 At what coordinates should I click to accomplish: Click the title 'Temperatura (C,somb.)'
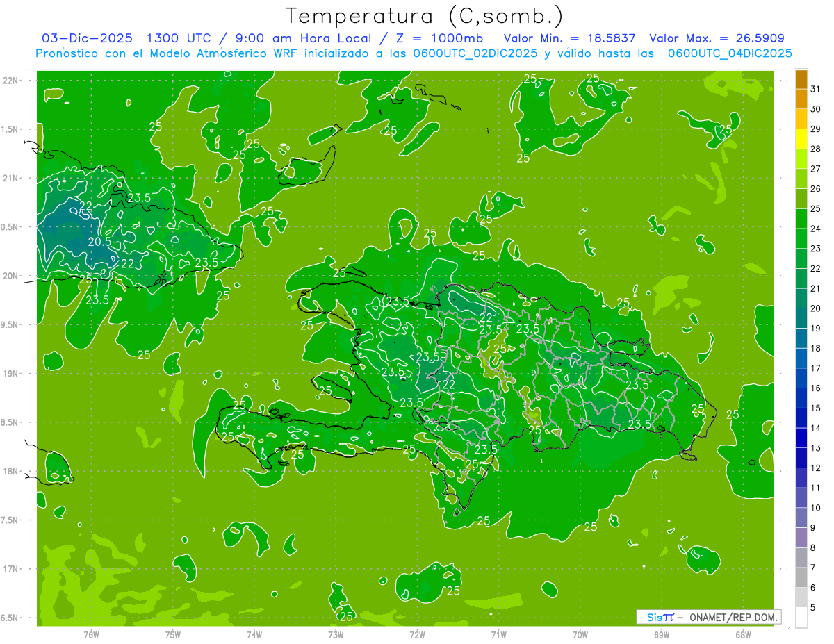[x=425, y=16]
